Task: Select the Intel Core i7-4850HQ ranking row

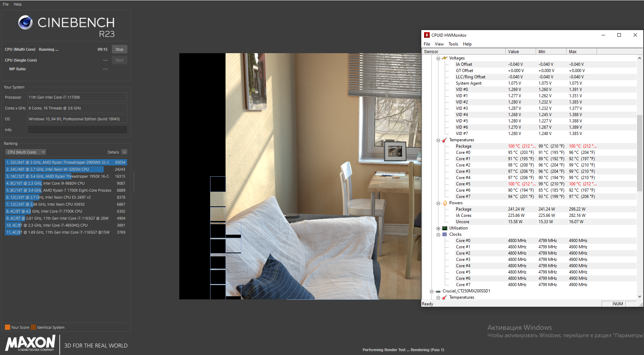Action: 66,225
